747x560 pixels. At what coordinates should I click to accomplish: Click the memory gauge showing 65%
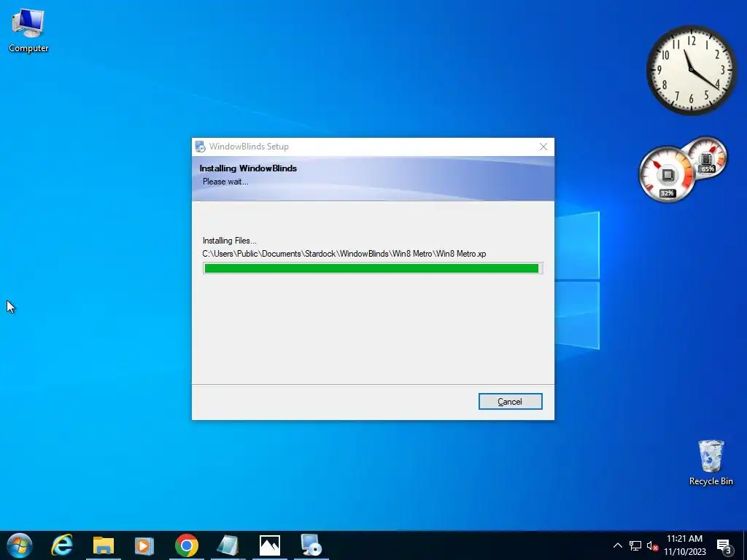(x=708, y=157)
